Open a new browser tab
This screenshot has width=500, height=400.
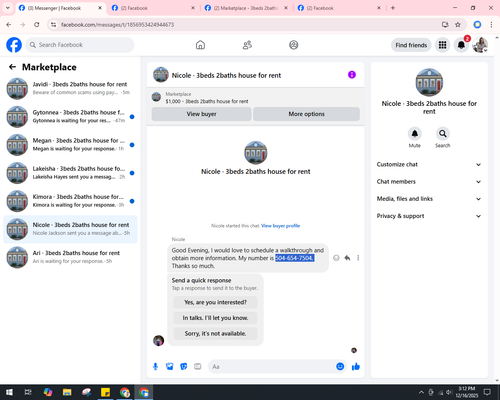pyautogui.click(x=393, y=8)
